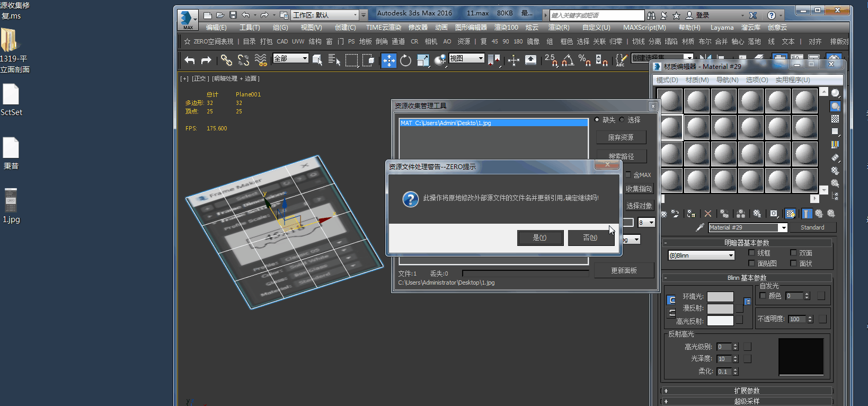Viewport: 868px width, 406px height.
Task: Click Show Shaded Material in Viewport icon
Action: coord(790,214)
